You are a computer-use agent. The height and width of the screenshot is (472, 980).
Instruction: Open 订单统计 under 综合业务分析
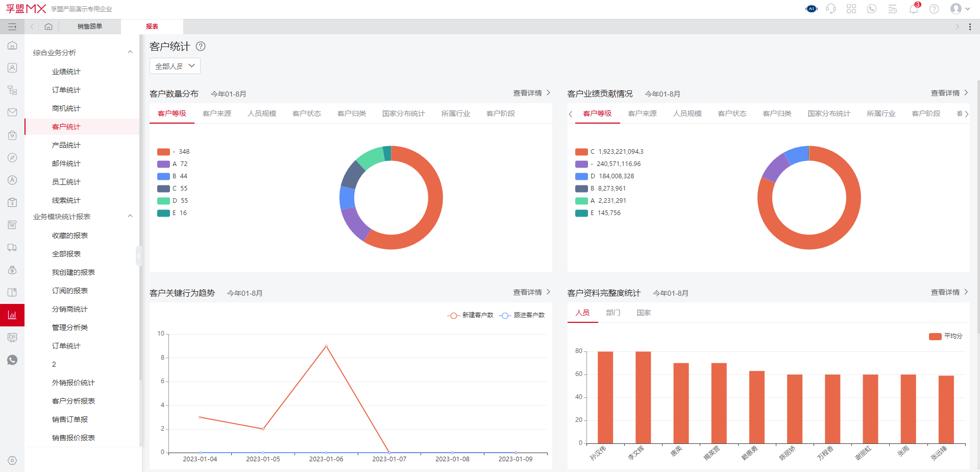click(x=66, y=90)
